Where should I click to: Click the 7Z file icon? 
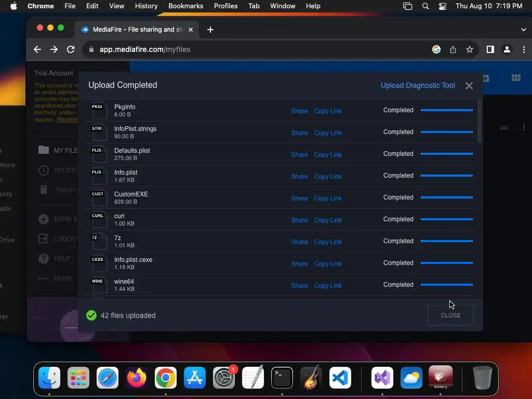click(99, 241)
